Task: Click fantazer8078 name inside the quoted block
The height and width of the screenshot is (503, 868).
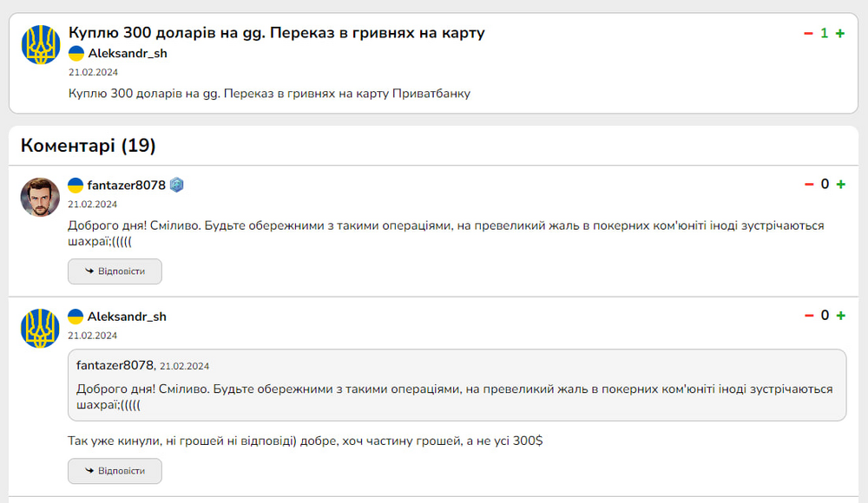Action: (115, 365)
